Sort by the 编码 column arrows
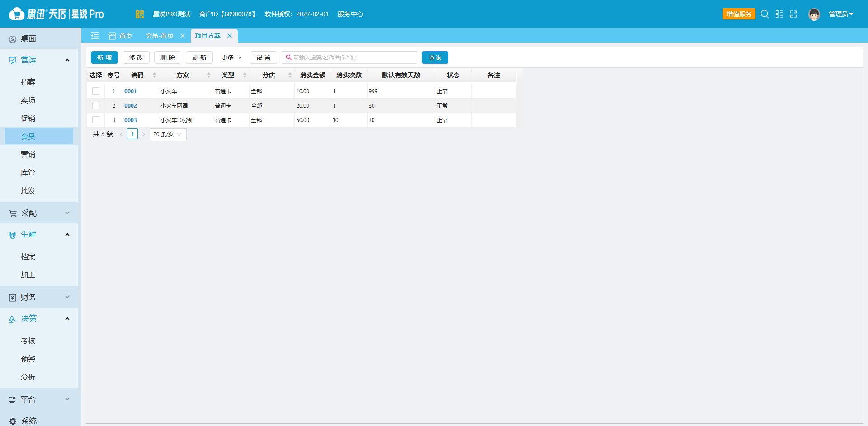The width and height of the screenshot is (868, 426). pos(155,75)
